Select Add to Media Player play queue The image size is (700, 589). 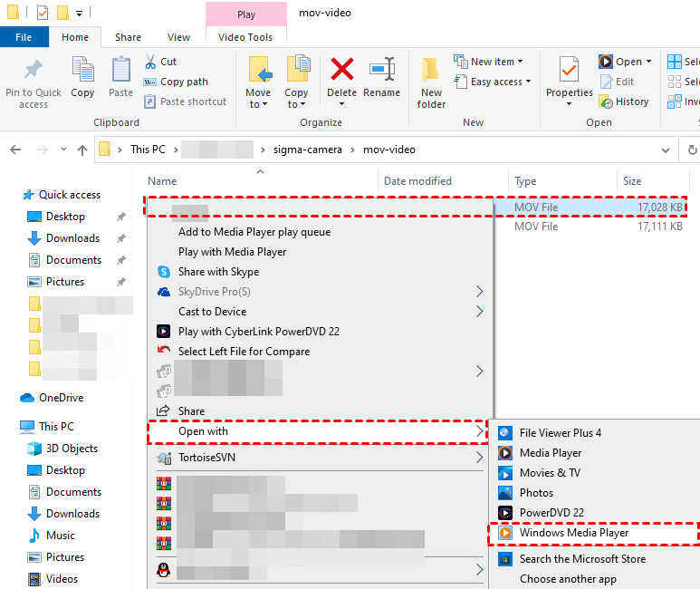(254, 232)
